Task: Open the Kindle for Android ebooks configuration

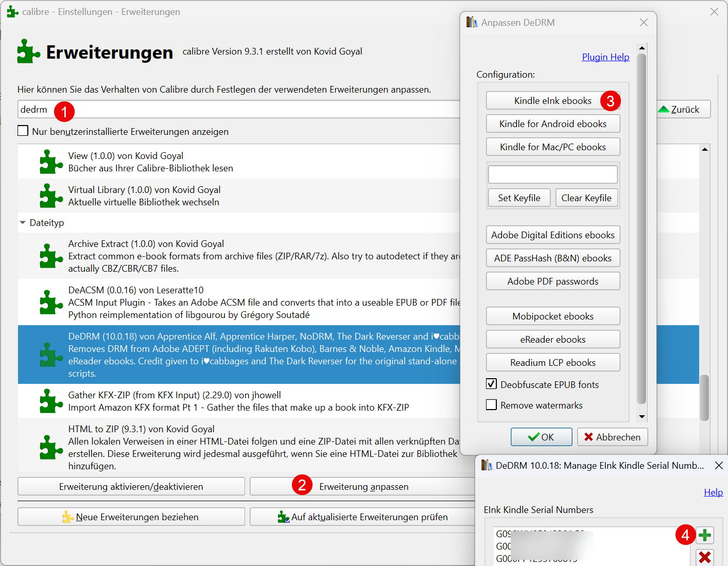Action: click(x=552, y=123)
